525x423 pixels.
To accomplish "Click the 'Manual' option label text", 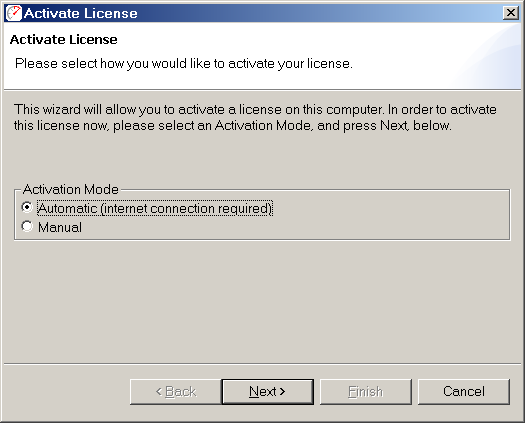I will click(x=60, y=227).
